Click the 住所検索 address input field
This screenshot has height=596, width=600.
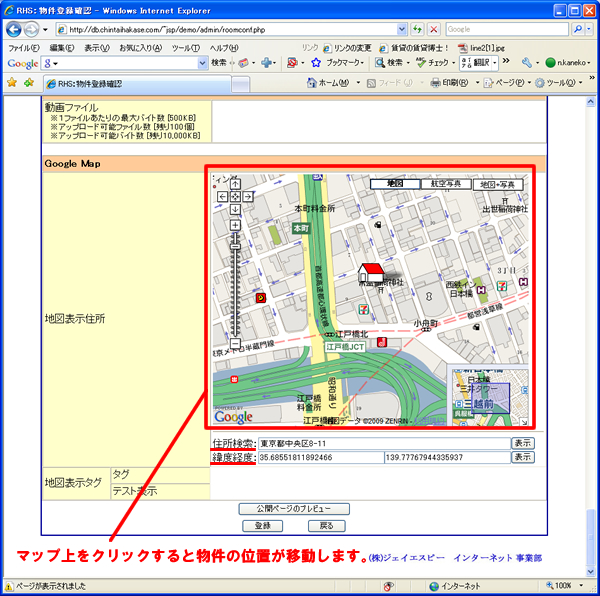383,443
